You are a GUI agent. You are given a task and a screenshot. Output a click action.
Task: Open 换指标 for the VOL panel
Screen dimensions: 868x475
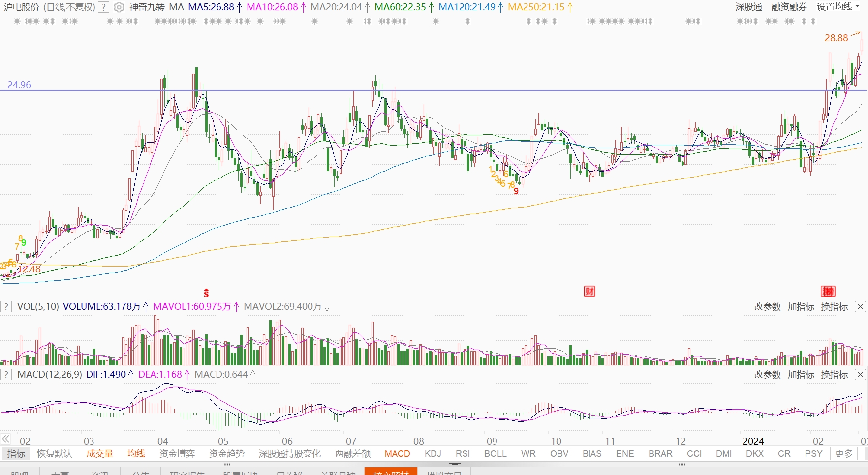[835, 307]
